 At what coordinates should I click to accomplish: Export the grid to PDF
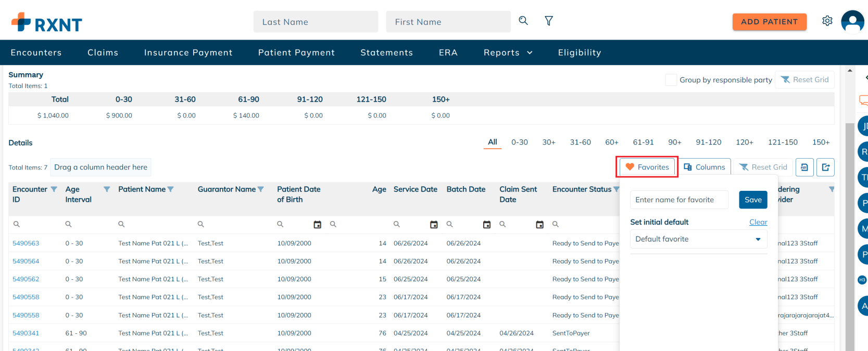coord(804,167)
